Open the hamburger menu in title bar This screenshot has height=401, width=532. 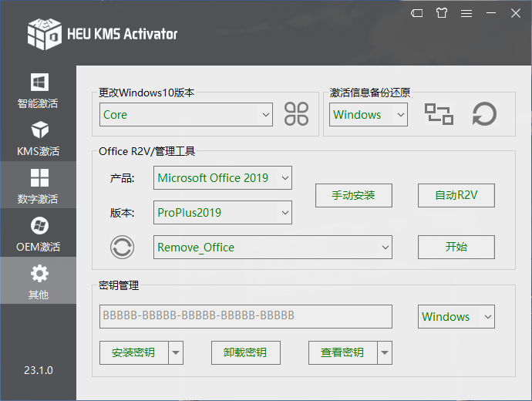click(x=466, y=13)
